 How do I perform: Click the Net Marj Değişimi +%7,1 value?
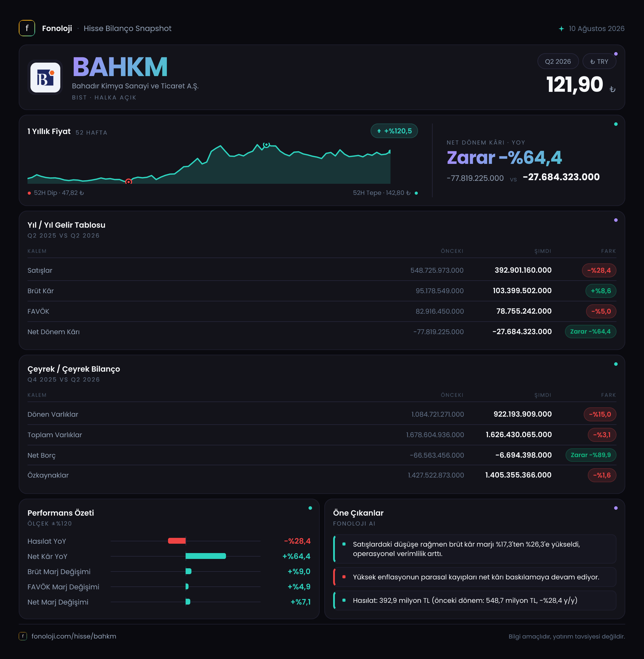(300, 602)
